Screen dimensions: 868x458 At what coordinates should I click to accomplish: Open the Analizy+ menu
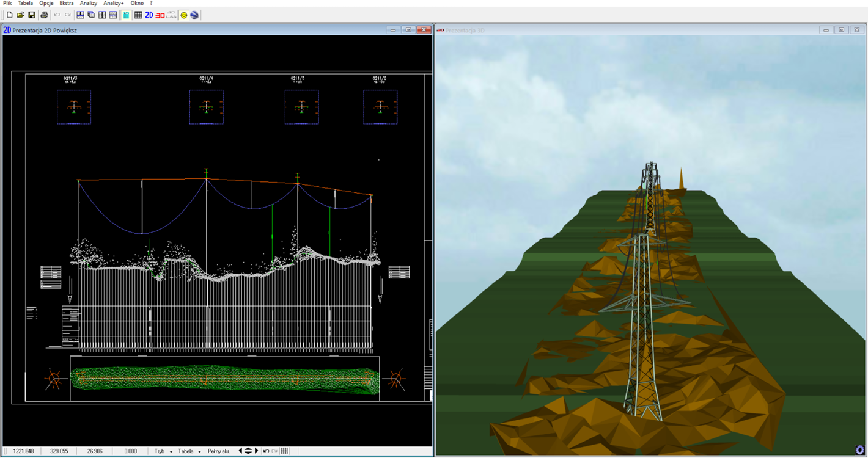tap(113, 3)
